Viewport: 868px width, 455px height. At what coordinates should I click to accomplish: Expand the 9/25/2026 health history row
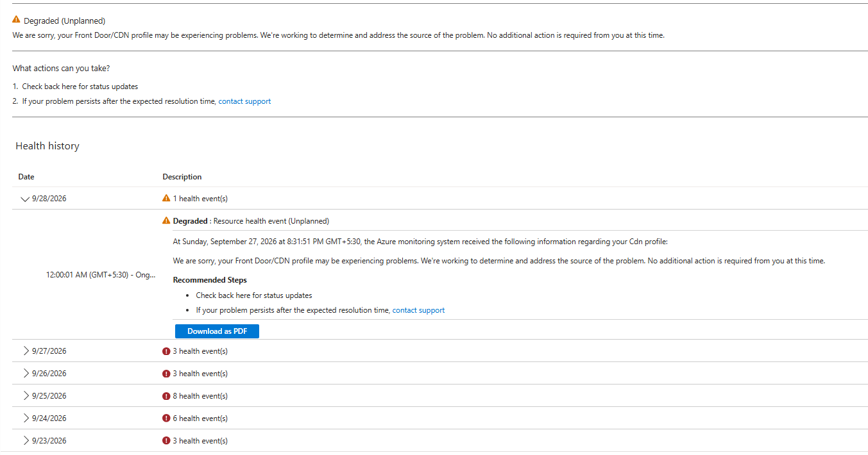coord(26,395)
